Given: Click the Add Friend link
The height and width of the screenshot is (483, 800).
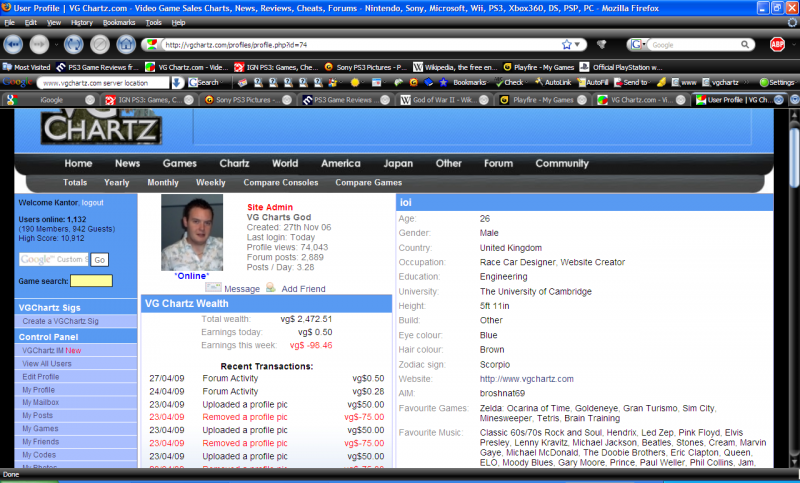Looking at the screenshot, I should [303, 289].
